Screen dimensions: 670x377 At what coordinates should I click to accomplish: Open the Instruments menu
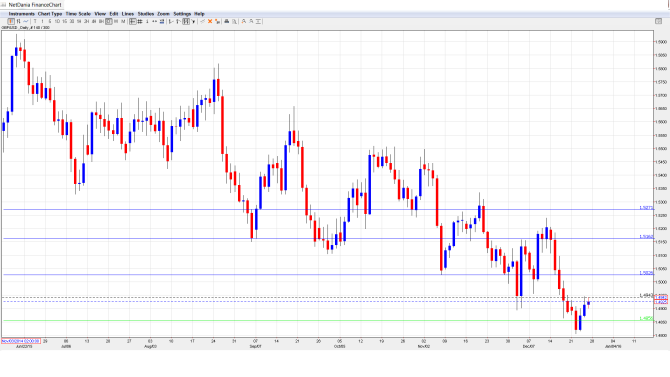(x=22, y=14)
